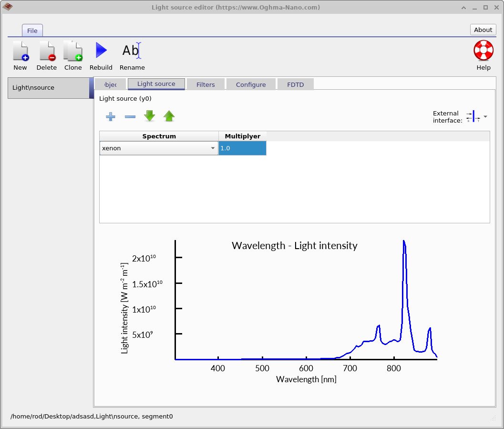Switch to the Filters tab
The width and height of the screenshot is (504, 429).
(206, 84)
